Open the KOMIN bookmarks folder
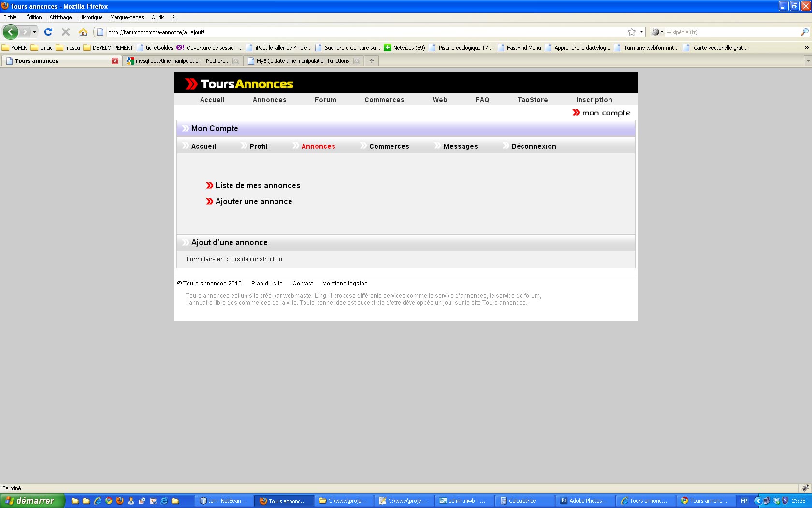 click(14, 48)
